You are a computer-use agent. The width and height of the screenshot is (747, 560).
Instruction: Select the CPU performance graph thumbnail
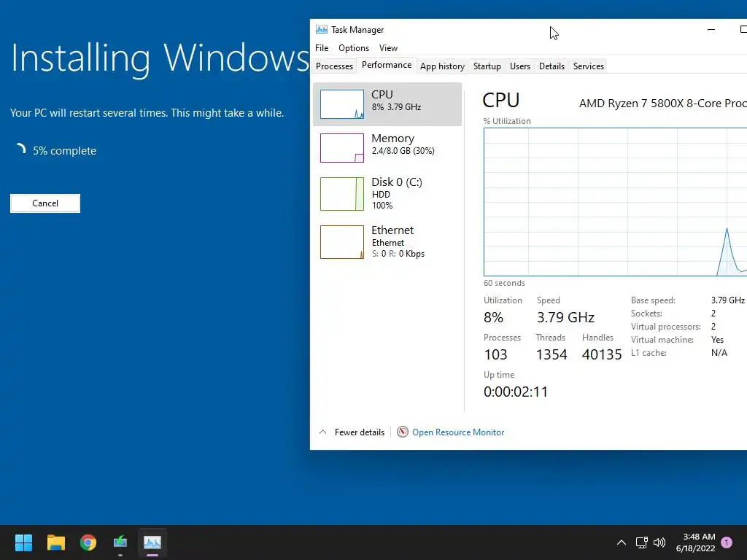tap(342, 104)
